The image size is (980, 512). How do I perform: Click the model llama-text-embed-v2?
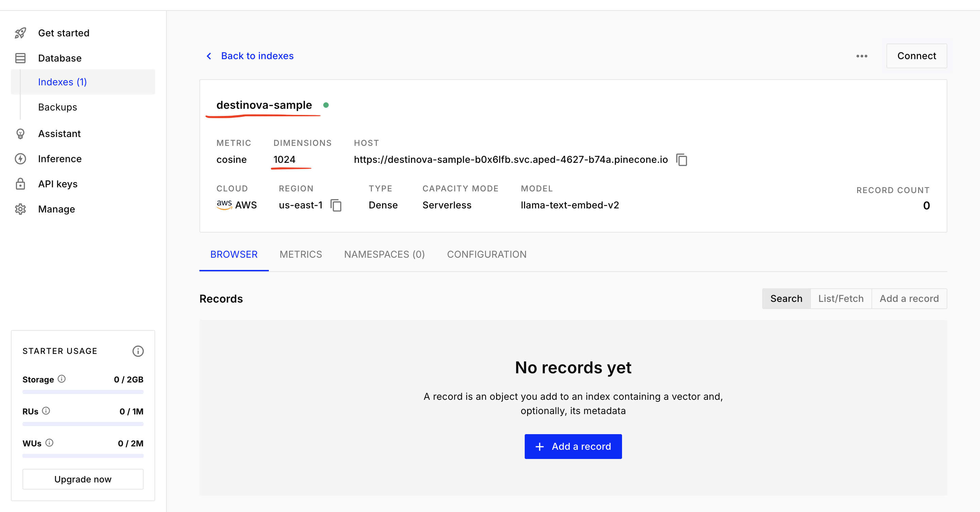point(570,205)
